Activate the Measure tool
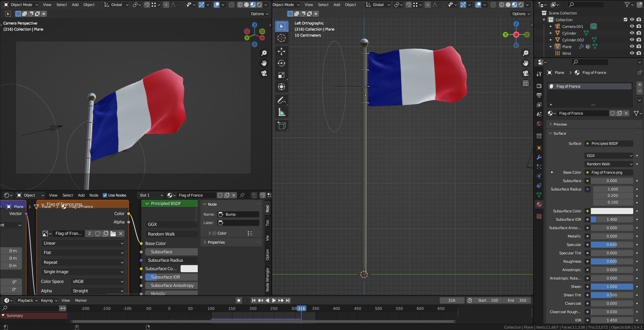 (x=281, y=112)
